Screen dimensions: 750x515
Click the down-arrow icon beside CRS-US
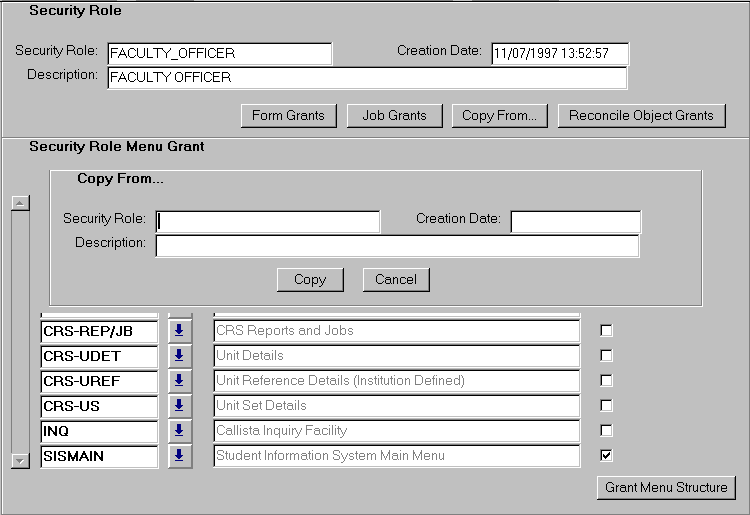point(179,406)
